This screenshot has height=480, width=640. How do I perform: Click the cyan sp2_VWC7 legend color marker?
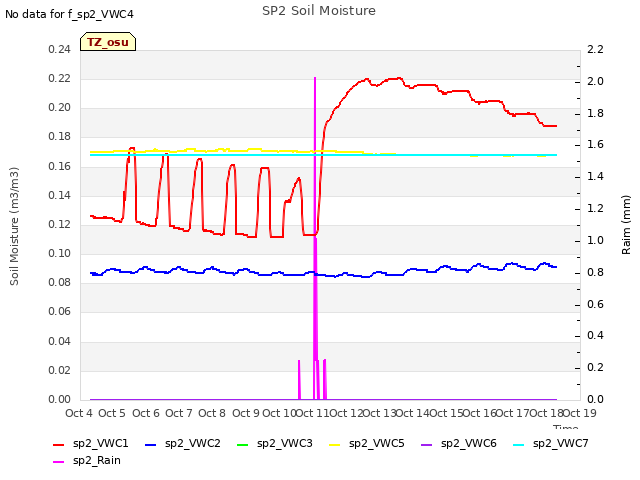[518, 444]
